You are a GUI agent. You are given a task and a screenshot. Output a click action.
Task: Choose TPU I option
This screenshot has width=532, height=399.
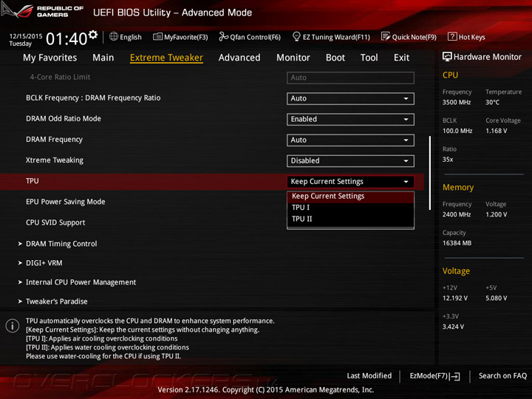[x=350, y=208]
